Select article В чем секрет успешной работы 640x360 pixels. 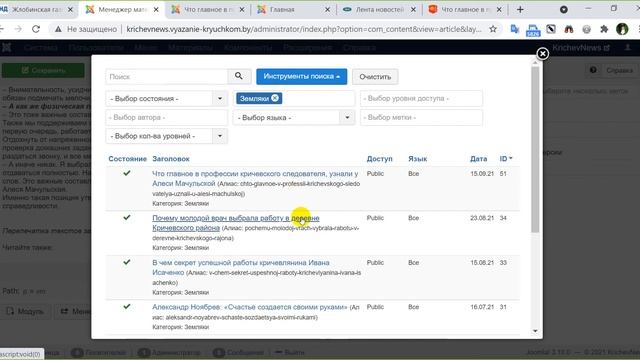[x=240, y=267]
